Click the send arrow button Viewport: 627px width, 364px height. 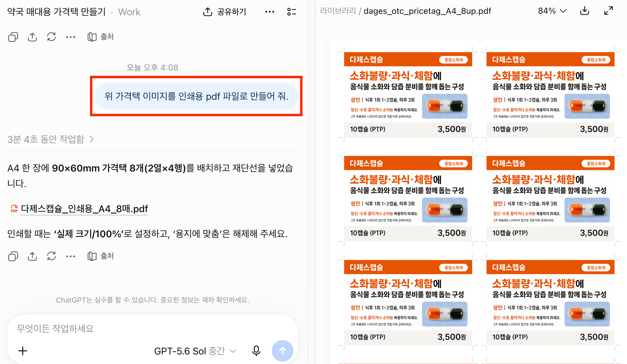click(282, 351)
